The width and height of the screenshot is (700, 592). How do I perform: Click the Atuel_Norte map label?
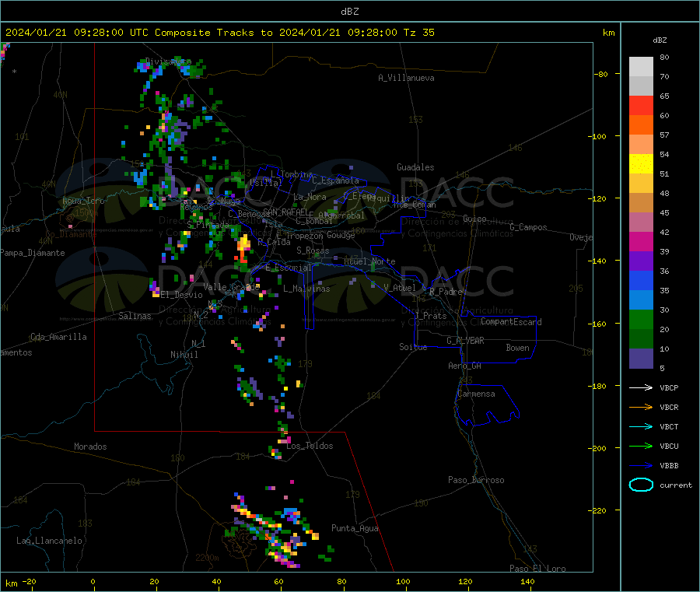pos(369,261)
